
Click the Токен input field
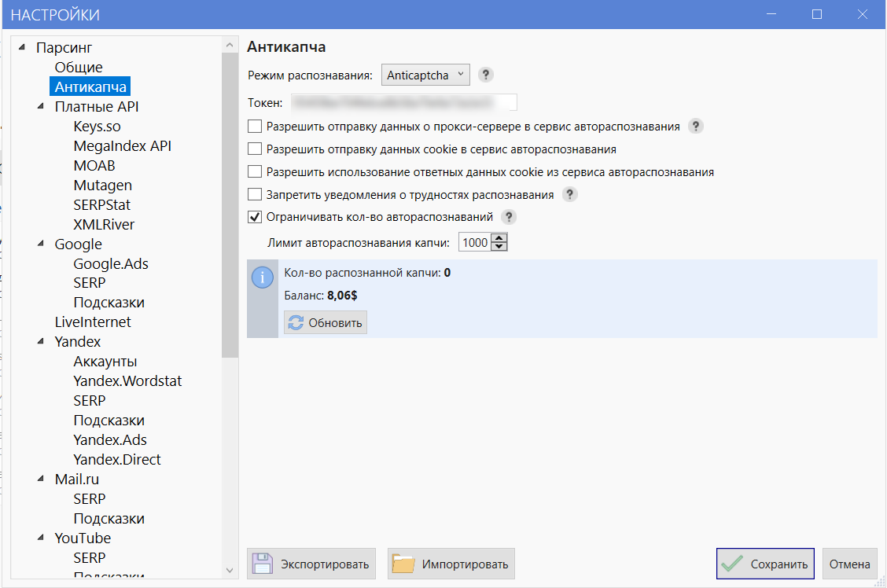(x=404, y=102)
